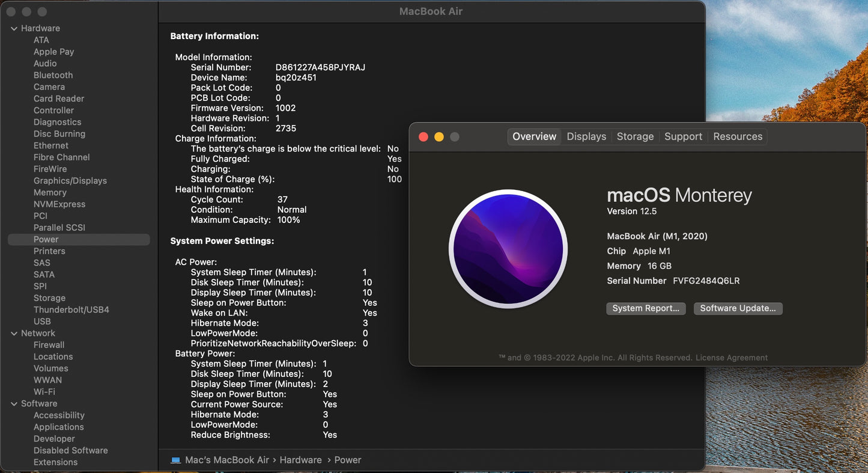The image size is (868, 473).
Task: Collapse the Hardware section in sidebar
Action: point(14,28)
